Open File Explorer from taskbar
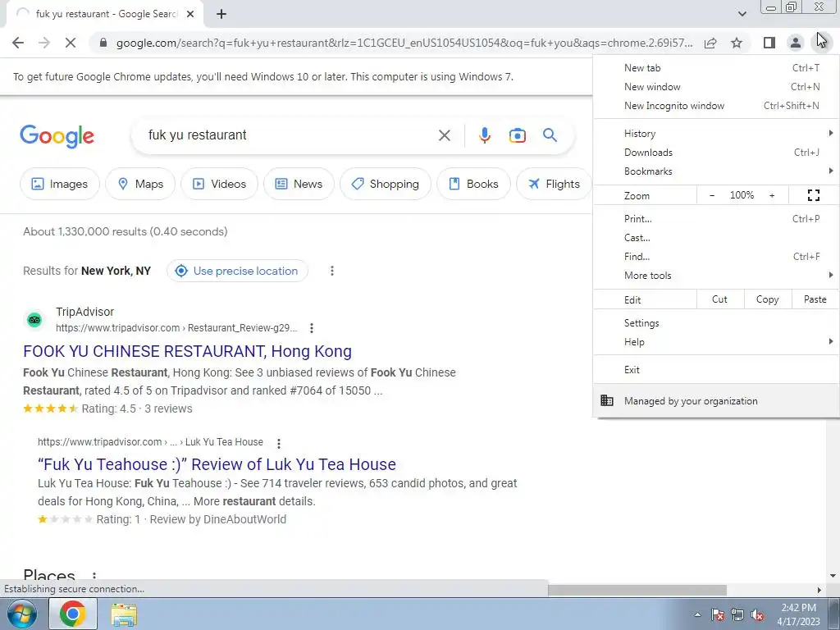This screenshot has height=630, width=840. pos(124,614)
